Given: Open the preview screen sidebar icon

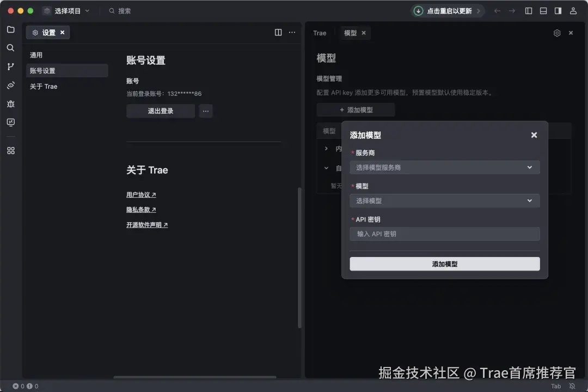Looking at the screenshot, I should pyautogui.click(x=11, y=122).
